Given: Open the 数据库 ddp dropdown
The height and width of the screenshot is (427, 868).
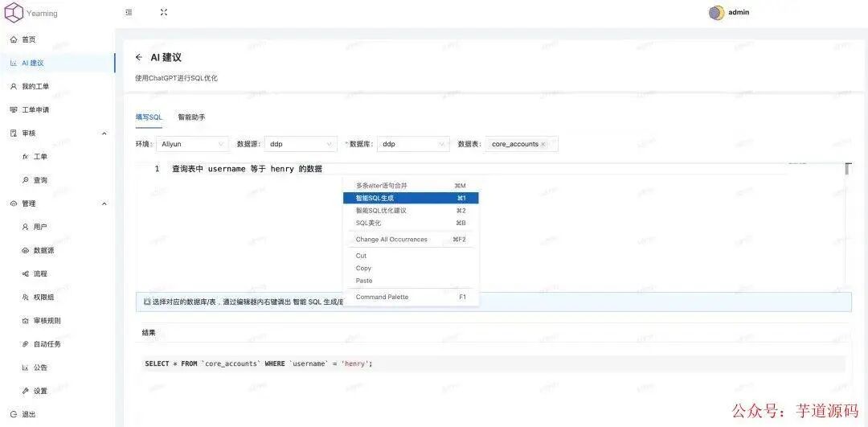Looking at the screenshot, I should click(x=413, y=144).
